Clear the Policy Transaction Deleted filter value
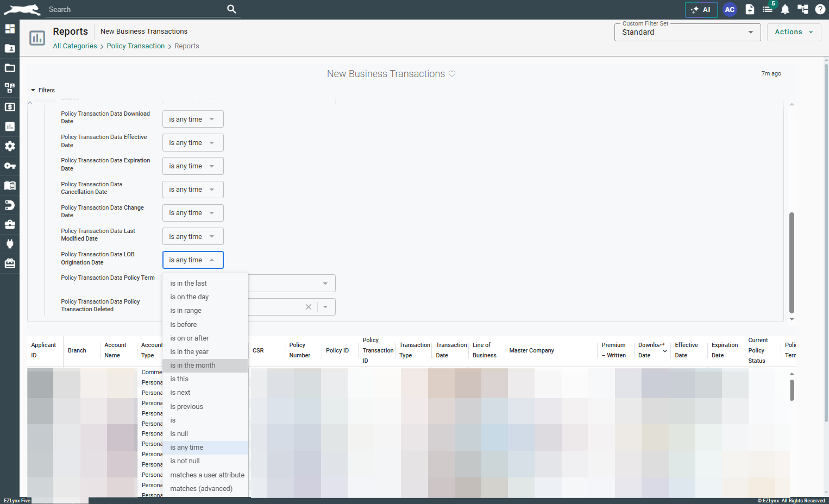 pyautogui.click(x=309, y=307)
